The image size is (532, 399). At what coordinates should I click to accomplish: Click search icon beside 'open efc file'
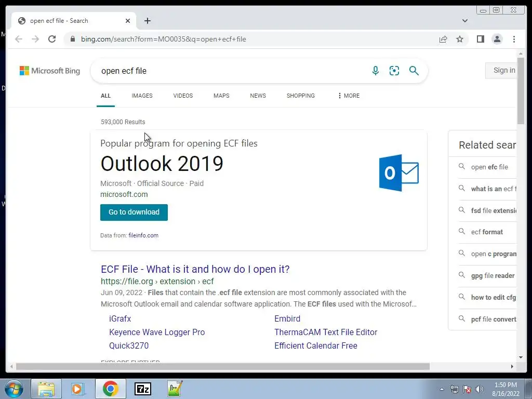click(x=461, y=166)
